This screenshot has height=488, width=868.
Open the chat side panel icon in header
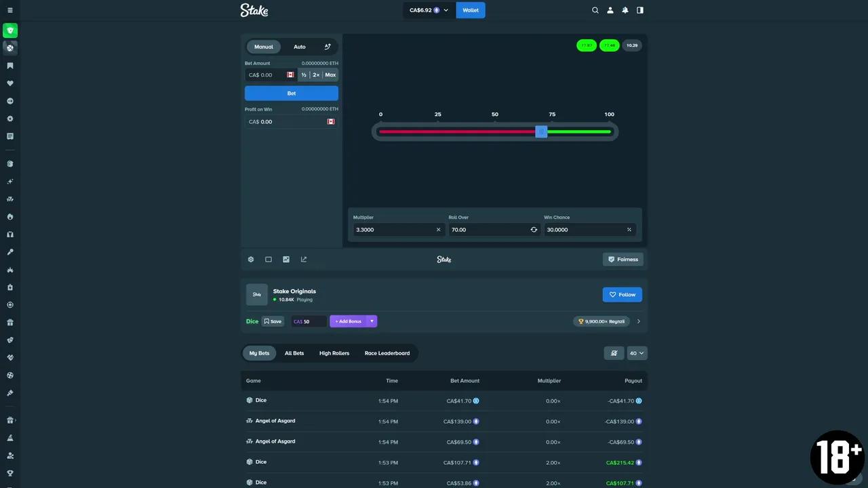tap(640, 10)
